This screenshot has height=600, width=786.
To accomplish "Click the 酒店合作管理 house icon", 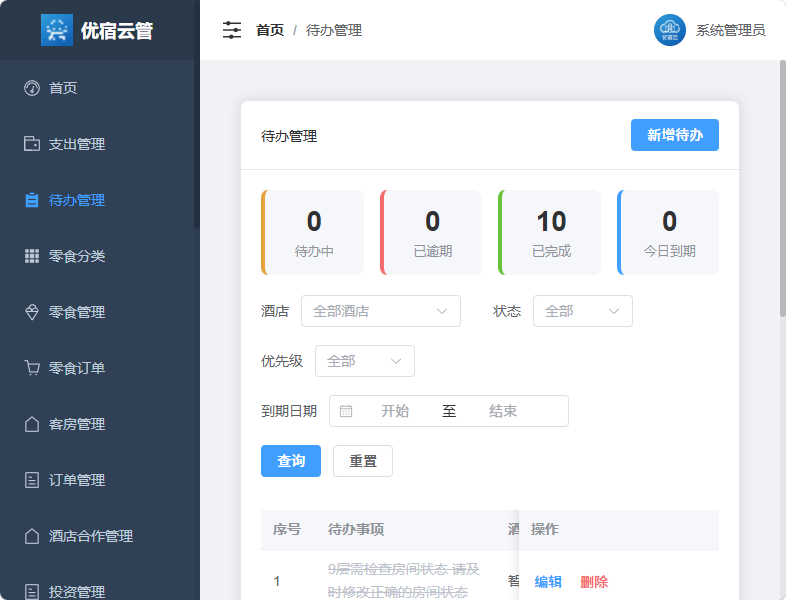I will point(32,536).
